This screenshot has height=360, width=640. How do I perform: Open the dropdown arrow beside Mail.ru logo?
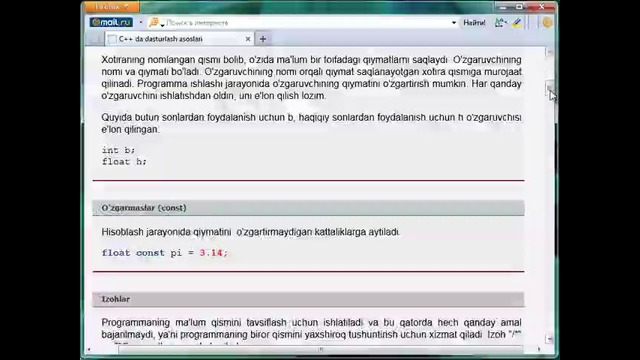tap(141, 22)
